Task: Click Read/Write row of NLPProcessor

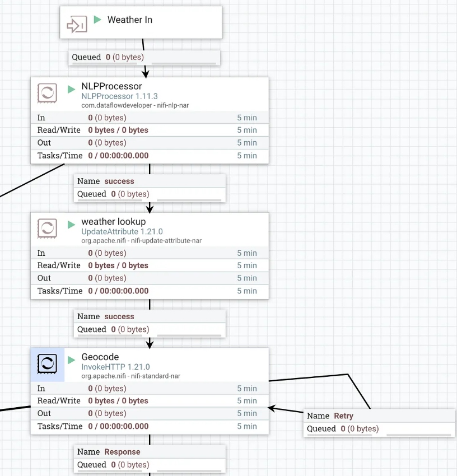Action: click(x=150, y=130)
